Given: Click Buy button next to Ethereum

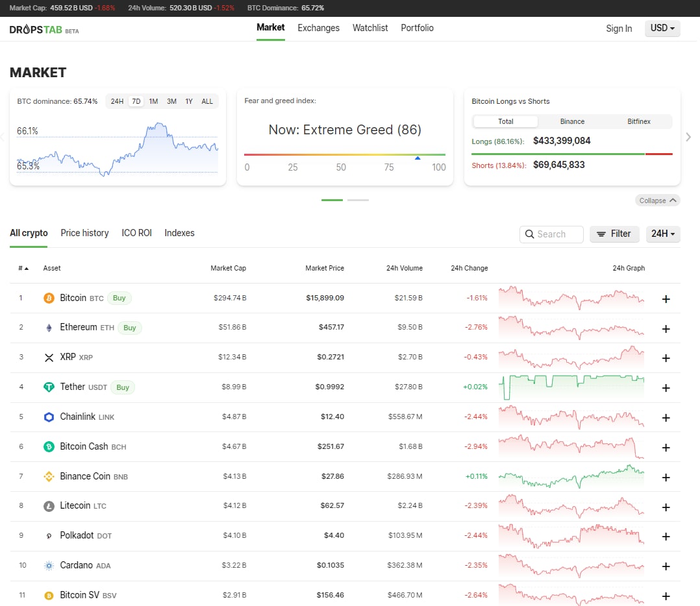Looking at the screenshot, I should click(x=129, y=328).
